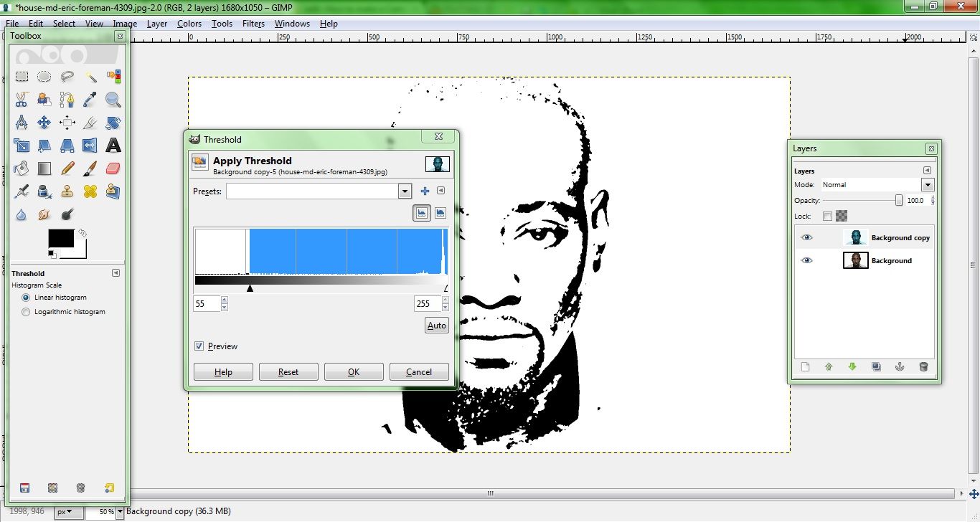Select the Bucket Fill tool
This screenshot has width=980, height=522.
[22, 169]
